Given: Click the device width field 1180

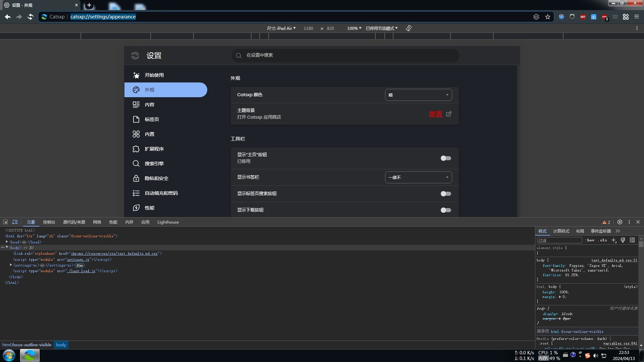Looking at the screenshot, I should point(308,28).
